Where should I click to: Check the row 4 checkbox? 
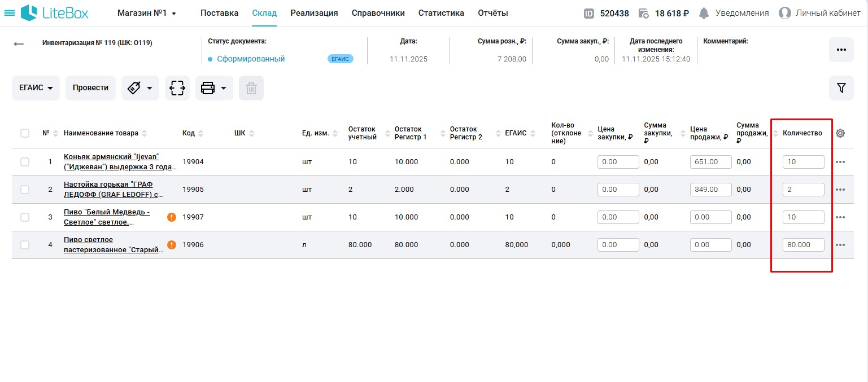coord(25,245)
